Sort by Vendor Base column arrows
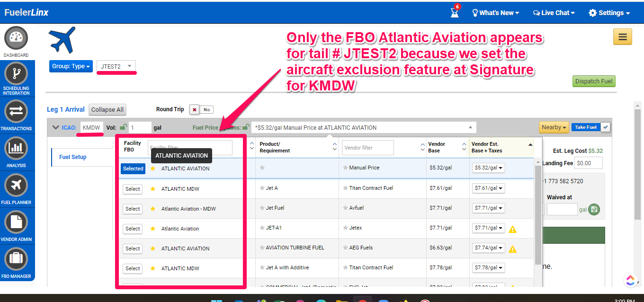This screenshot has width=644, height=302. point(464,147)
